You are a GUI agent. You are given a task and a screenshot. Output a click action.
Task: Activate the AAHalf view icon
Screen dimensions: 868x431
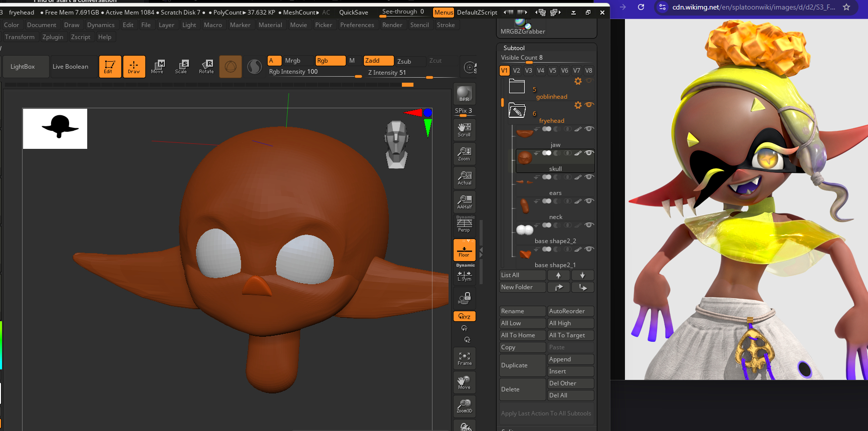(x=464, y=202)
